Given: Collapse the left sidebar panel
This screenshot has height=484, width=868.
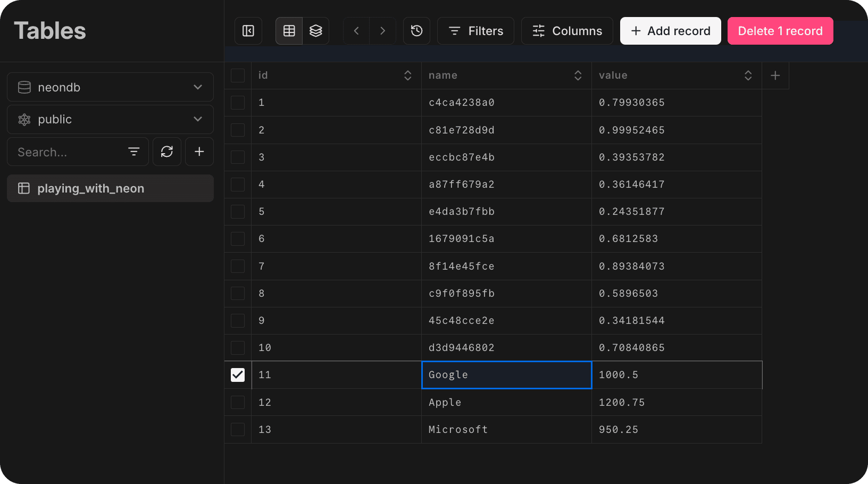Looking at the screenshot, I should [248, 30].
